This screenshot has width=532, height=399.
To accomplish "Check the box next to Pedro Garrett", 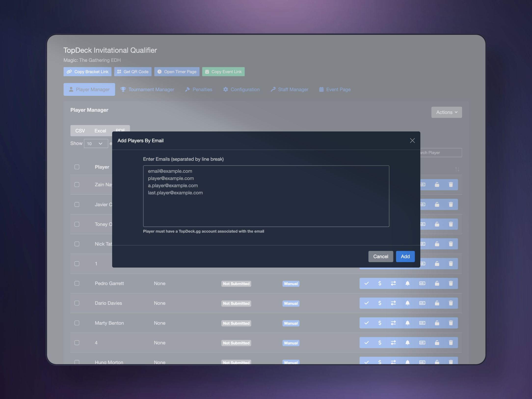I will (77, 283).
